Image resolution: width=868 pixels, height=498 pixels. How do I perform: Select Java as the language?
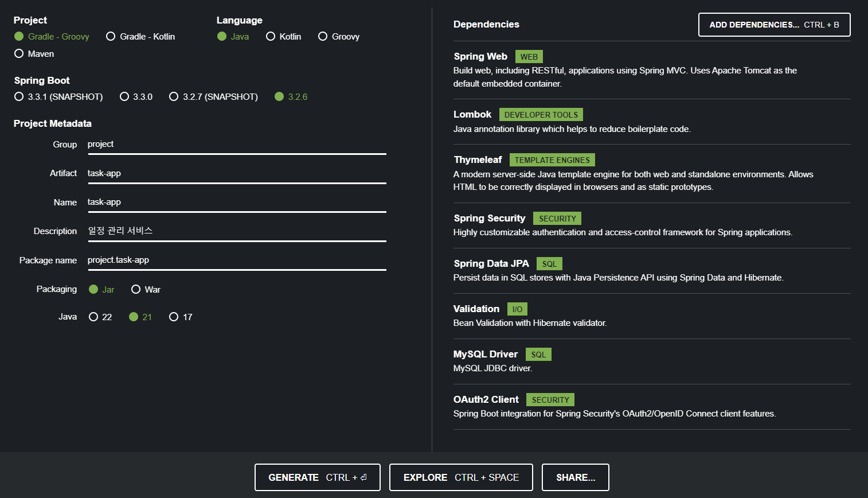[233, 36]
